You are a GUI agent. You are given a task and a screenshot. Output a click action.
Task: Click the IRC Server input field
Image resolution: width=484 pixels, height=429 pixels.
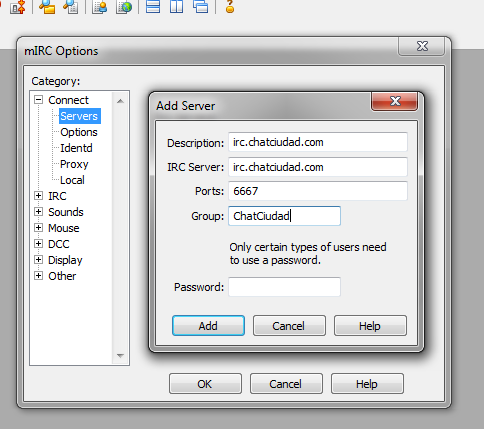pyautogui.click(x=318, y=167)
